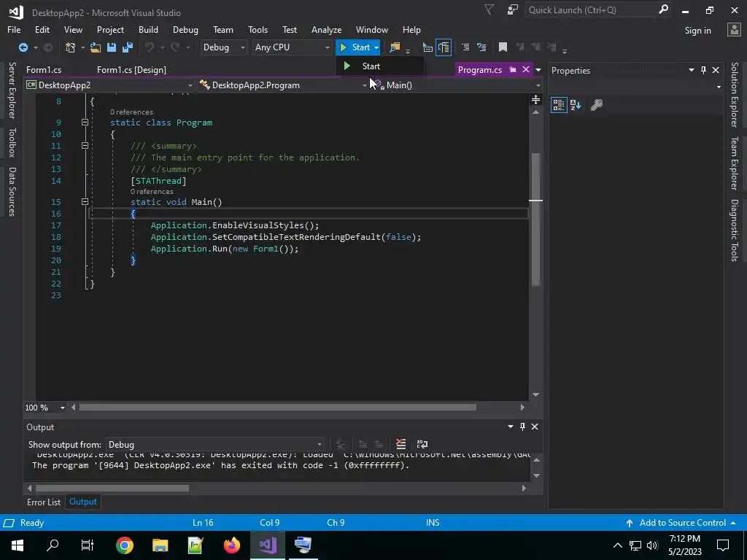This screenshot has height=560, width=747.
Task: Close the Program.cs tab
Action: click(525, 69)
